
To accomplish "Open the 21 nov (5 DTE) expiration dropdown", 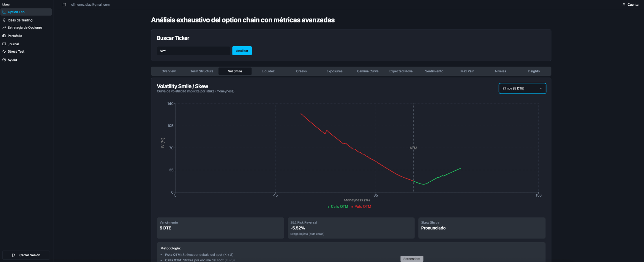I will click(522, 88).
